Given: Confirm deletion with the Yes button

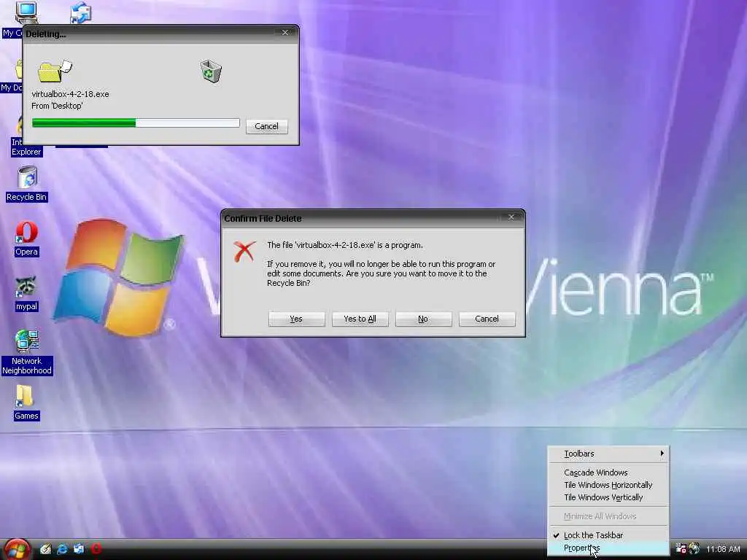Looking at the screenshot, I should tap(296, 319).
